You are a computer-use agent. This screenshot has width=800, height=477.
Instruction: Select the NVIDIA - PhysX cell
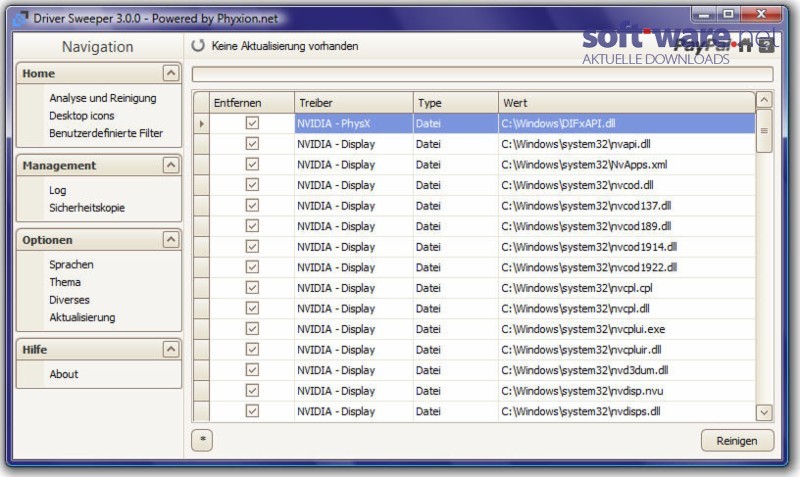tap(354, 123)
